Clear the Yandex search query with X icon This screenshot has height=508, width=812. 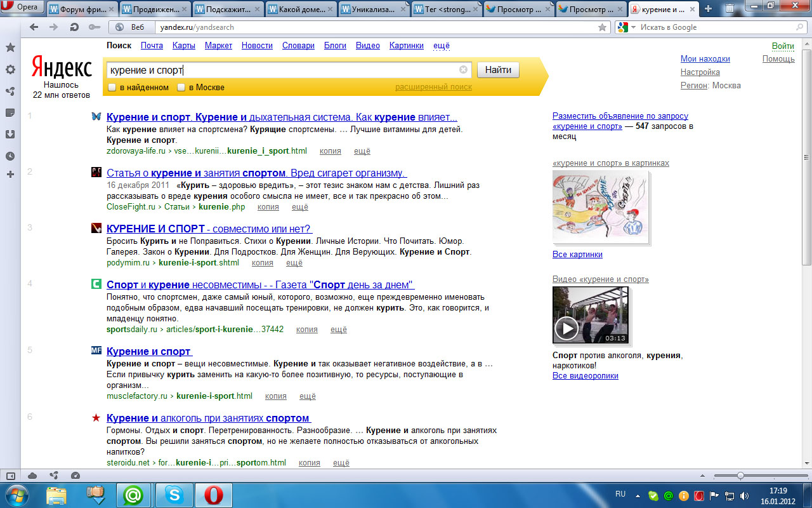[464, 70]
